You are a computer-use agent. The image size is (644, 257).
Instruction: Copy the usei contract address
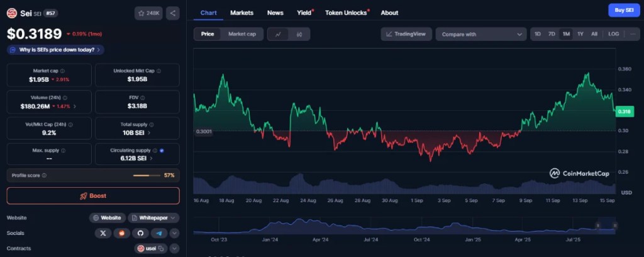pos(161,248)
